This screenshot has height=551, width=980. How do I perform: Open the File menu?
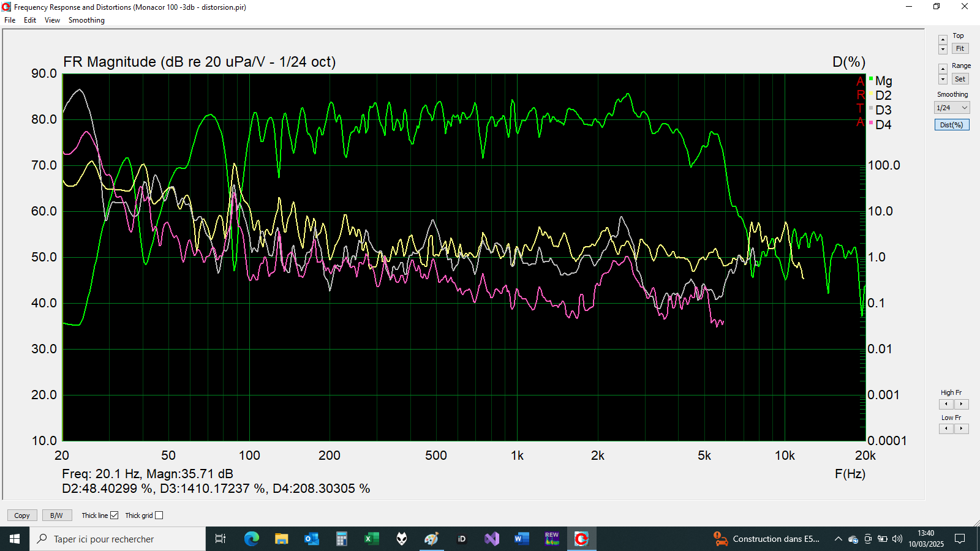coord(10,20)
